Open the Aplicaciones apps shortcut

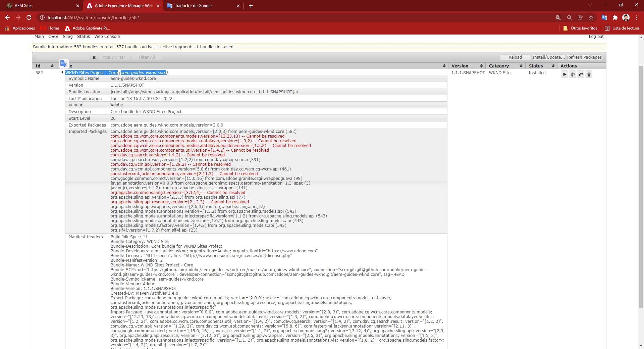point(20,28)
